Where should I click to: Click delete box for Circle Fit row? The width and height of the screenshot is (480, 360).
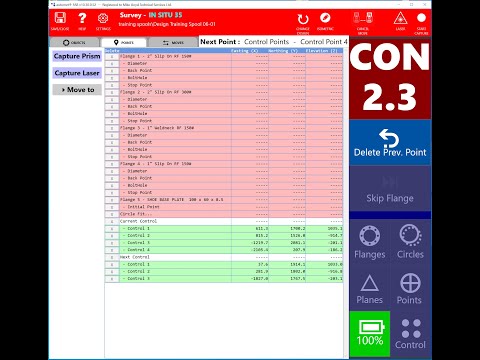[x=112, y=214]
